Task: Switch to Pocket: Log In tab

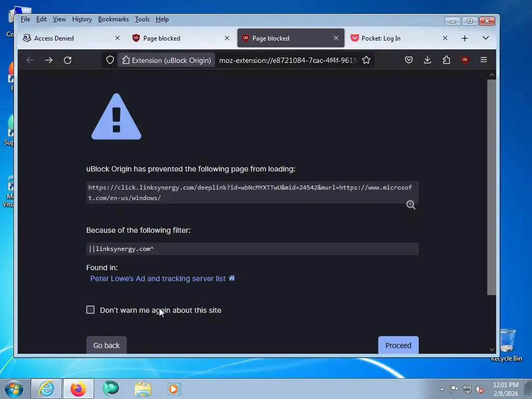Action: (x=399, y=38)
